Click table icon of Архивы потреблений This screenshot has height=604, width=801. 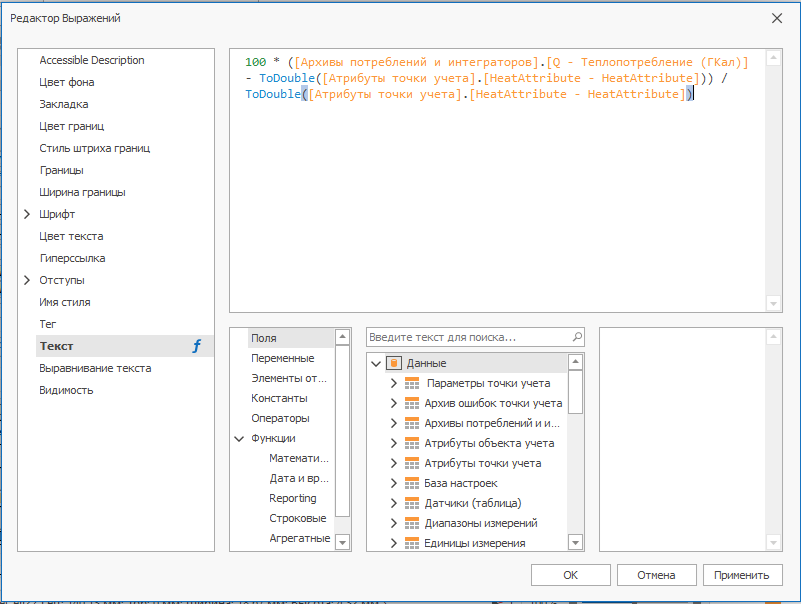[x=412, y=423]
